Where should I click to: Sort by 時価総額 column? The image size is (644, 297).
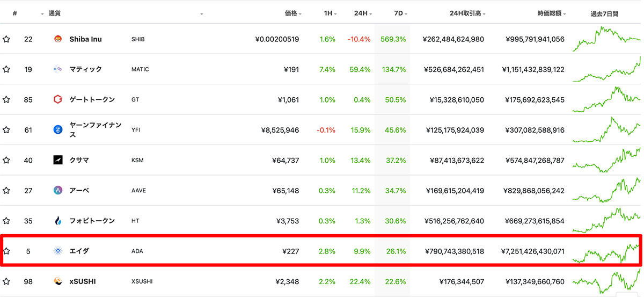tap(552, 13)
